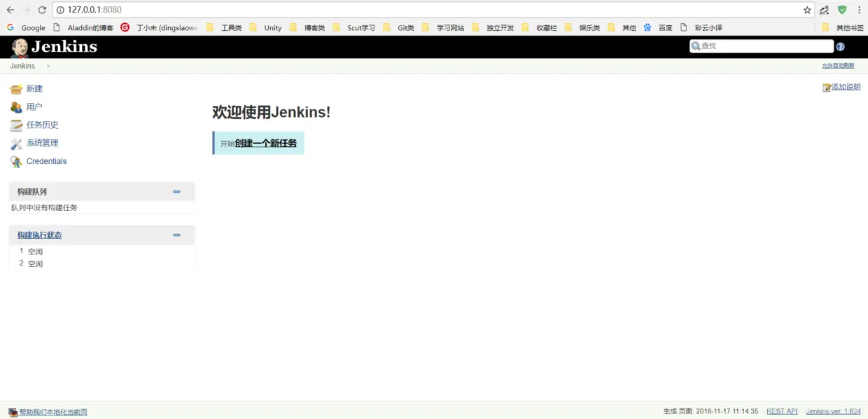The width and height of the screenshot is (868, 419).
Task: Open the 丁小未 bookmark
Action: (160, 28)
